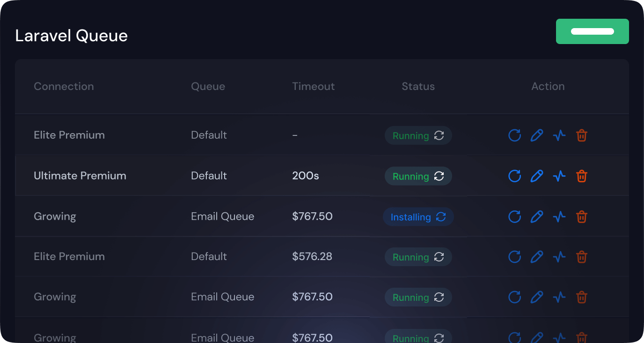Click Running status badge for Ultimate Premium

point(418,177)
